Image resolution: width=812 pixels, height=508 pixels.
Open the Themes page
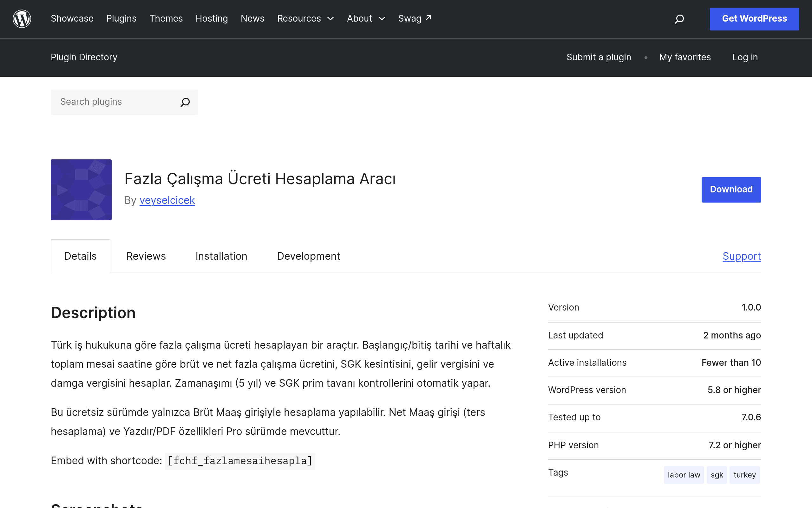tap(166, 18)
